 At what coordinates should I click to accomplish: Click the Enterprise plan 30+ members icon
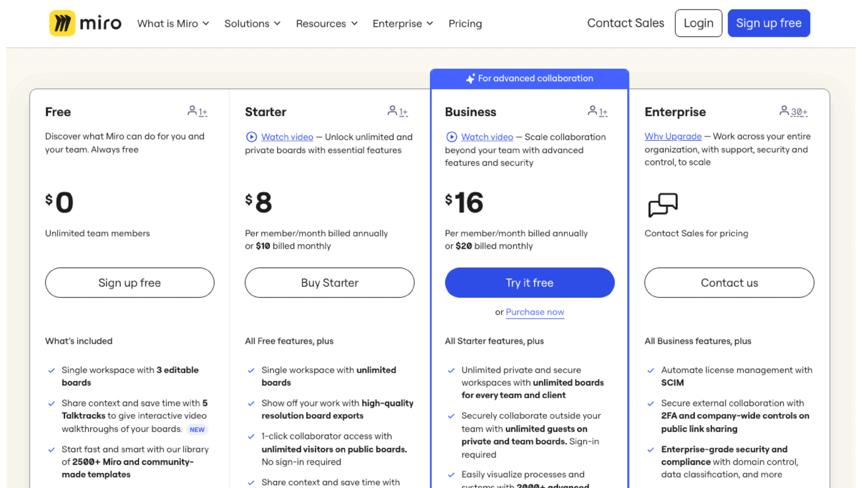[x=793, y=111]
